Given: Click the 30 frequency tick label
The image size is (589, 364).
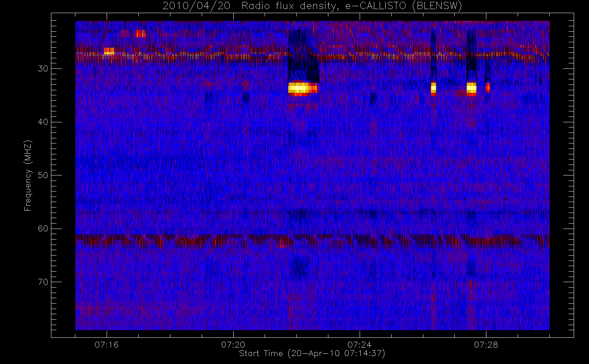Looking at the screenshot, I should coord(43,68).
